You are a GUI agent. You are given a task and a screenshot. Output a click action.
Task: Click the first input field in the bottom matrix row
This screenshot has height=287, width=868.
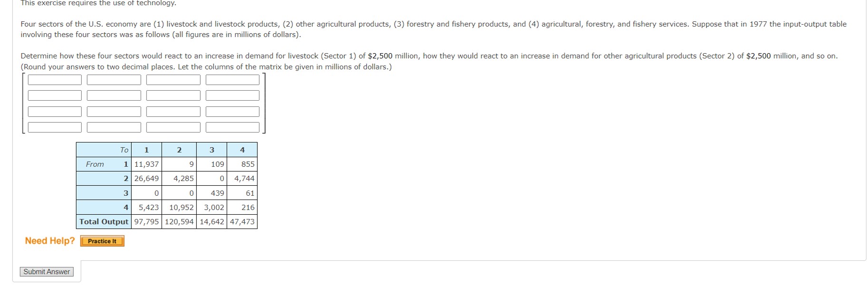tap(54, 127)
